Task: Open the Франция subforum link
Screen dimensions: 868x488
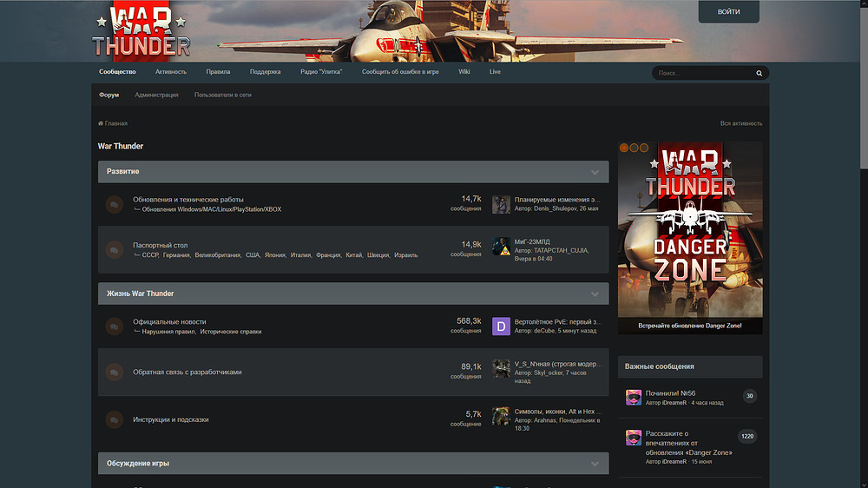Action: pos(328,255)
